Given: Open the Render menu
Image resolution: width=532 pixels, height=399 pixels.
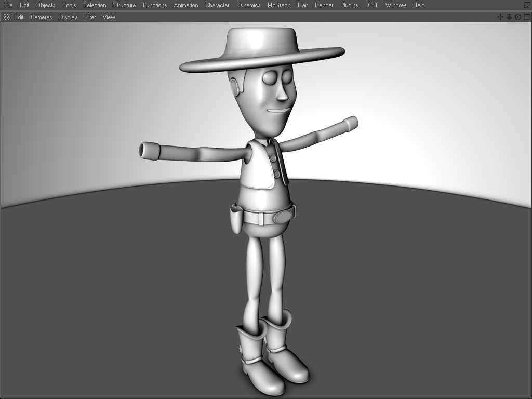Looking at the screenshot, I should tap(324, 5).
